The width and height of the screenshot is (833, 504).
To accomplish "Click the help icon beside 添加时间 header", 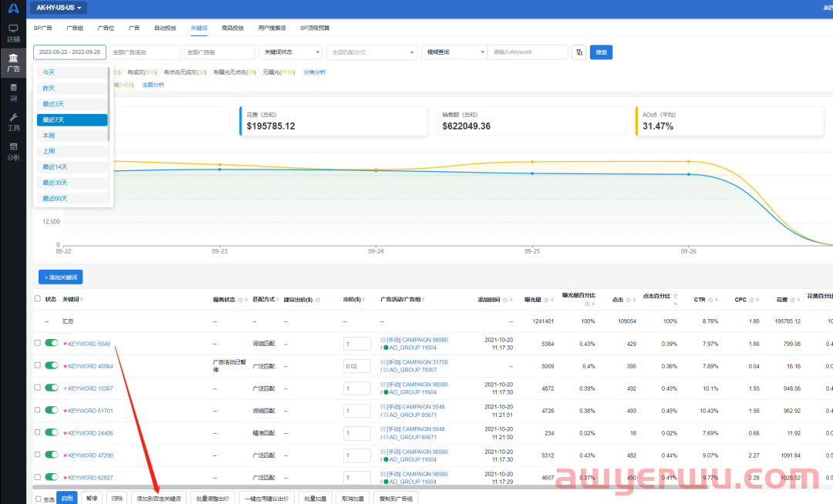I will coord(504,301).
